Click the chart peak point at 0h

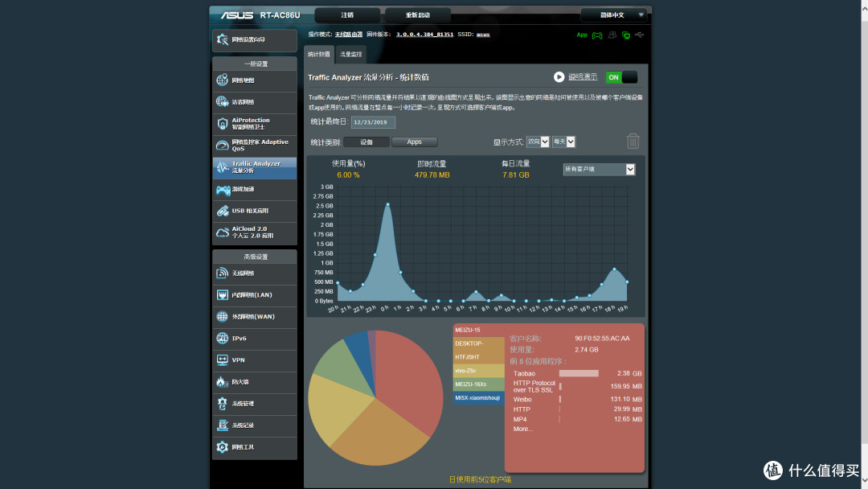coord(387,205)
